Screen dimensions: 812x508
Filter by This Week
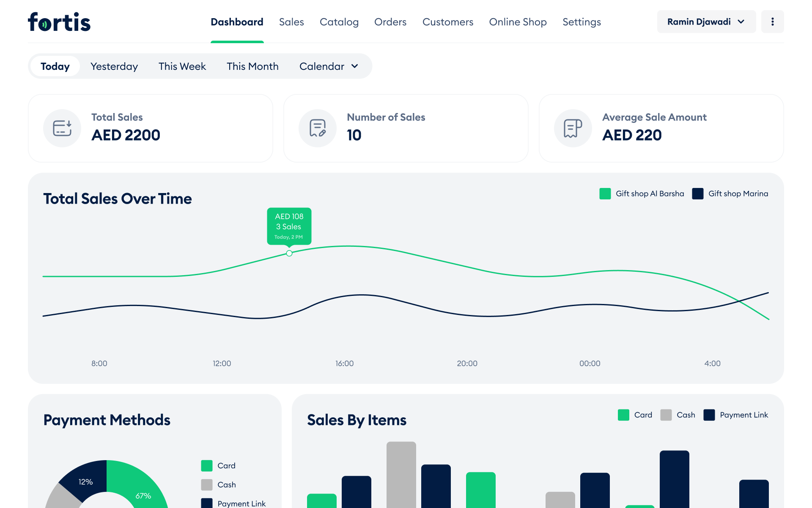[182, 66]
